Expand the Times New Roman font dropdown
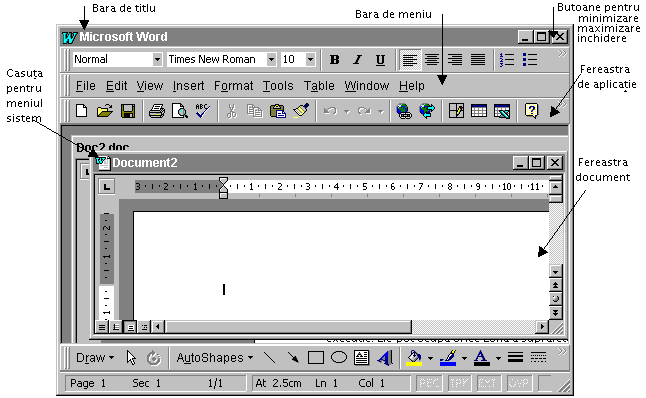The image size is (646, 398). pyautogui.click(x=271, y=59)
